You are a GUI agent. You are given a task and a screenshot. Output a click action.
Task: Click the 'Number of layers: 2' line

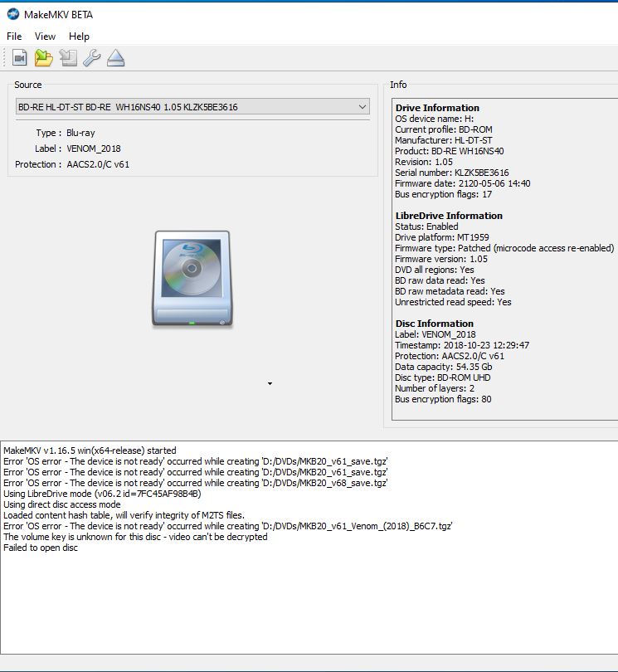click(435, 388)
